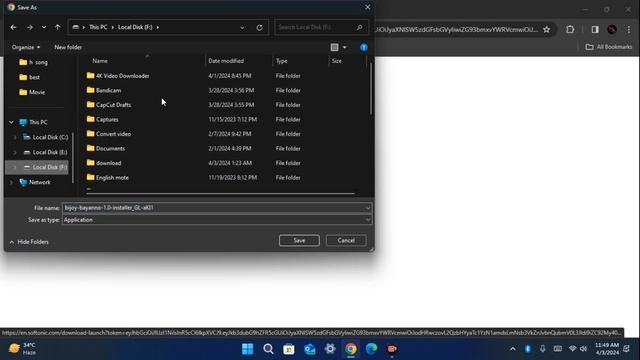Open the view options dropdown arrow
The image size is (640, 360).
click(x=344, y=47)
